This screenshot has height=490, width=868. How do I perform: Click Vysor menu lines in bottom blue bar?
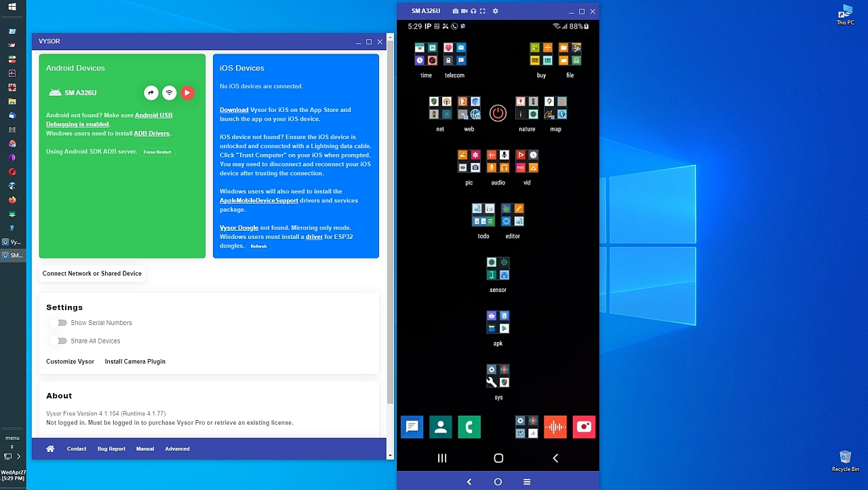coord(527,482)
